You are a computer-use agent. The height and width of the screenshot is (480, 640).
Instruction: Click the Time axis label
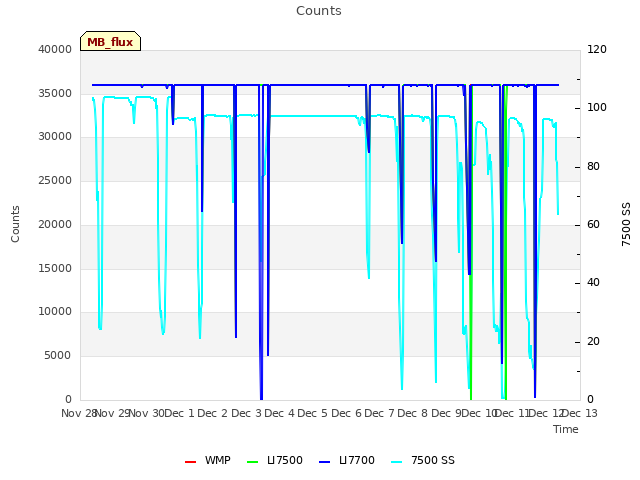[566, 429]
